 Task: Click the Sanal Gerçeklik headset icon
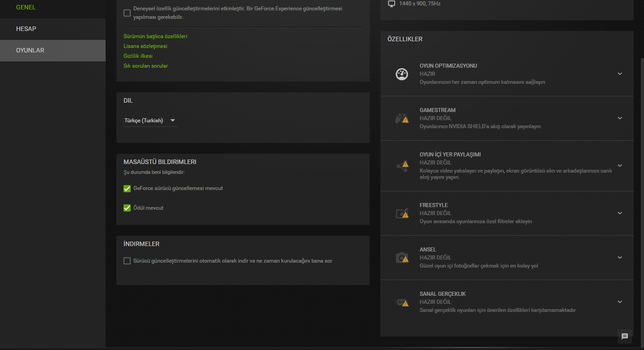402,302
